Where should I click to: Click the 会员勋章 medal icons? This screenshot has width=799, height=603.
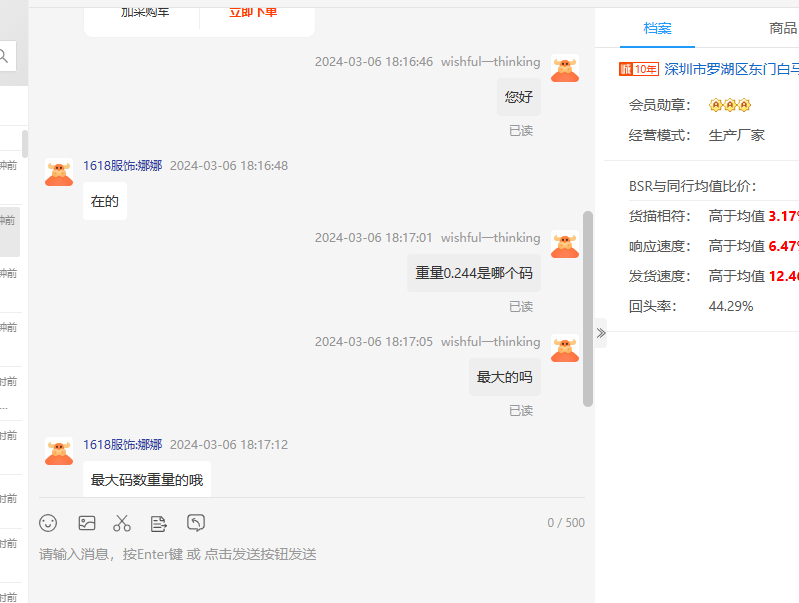coord(730,105)
